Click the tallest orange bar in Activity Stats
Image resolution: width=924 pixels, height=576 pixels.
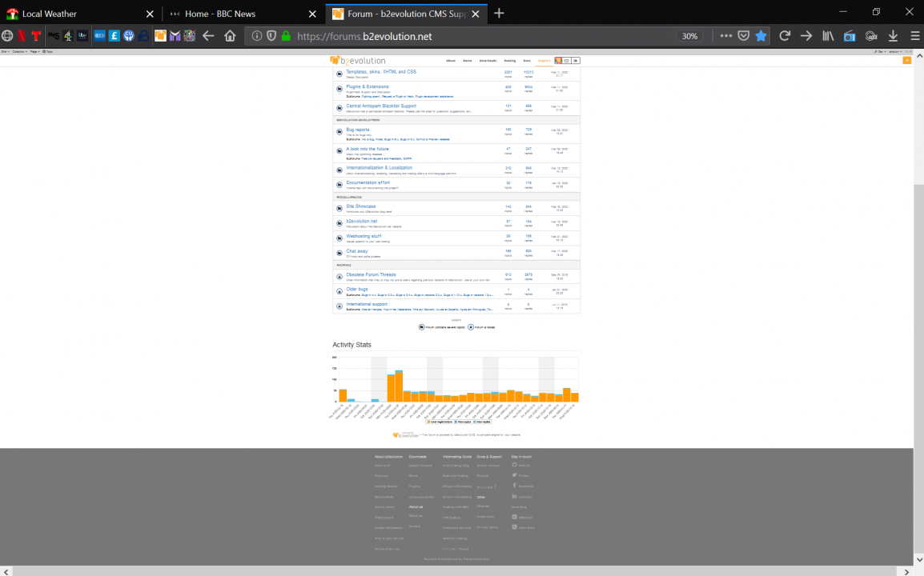[399, 387]
